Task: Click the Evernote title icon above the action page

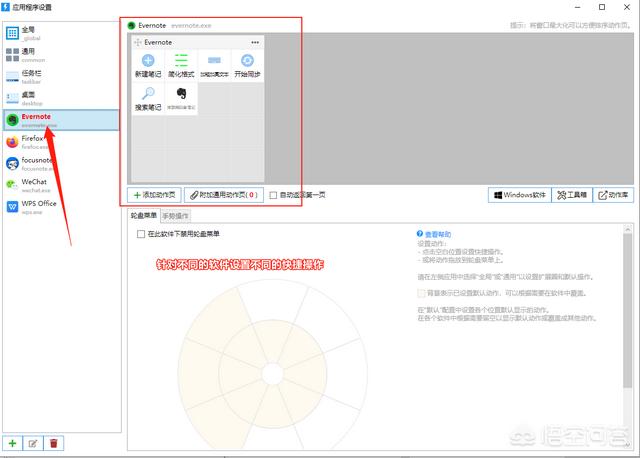Action: (131, 26)
